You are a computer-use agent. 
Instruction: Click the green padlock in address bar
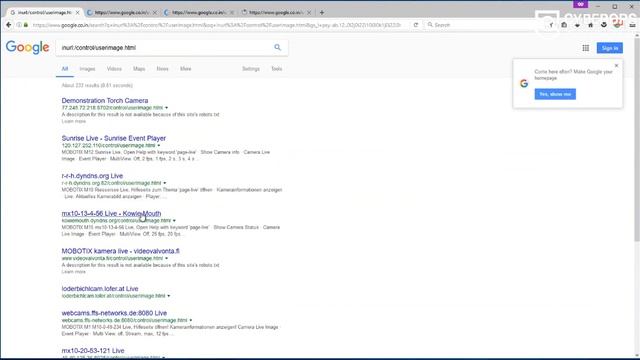point(26,25)
